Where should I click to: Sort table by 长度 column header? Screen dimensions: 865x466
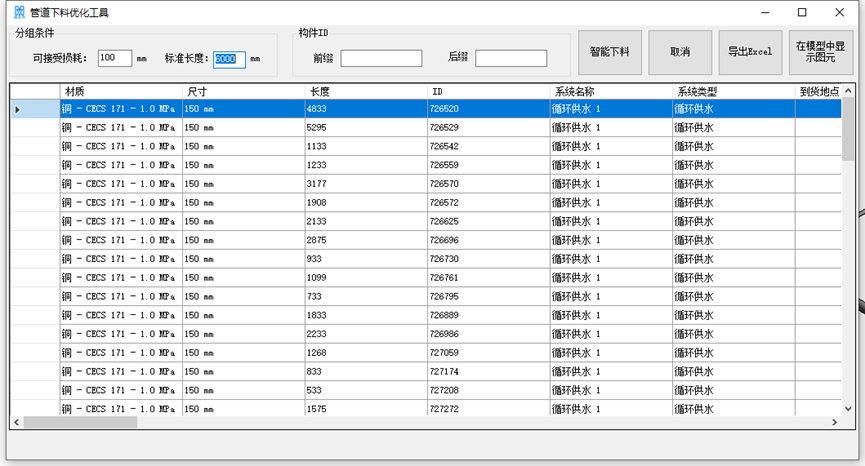tap(366, 92)
